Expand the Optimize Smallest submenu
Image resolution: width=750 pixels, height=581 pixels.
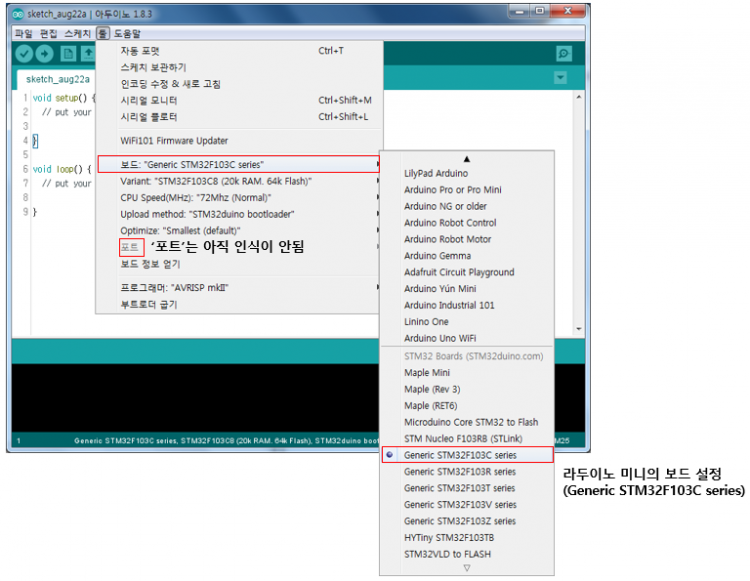(239, 230)
